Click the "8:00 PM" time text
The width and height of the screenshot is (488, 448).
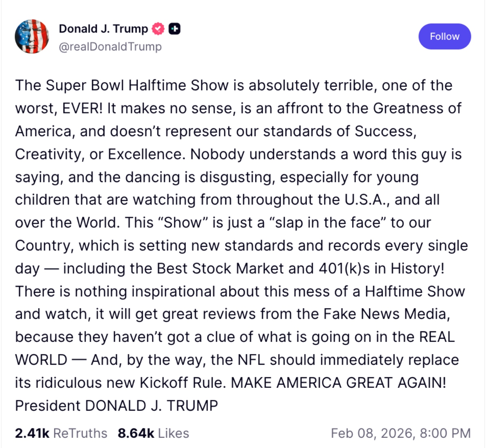pos(445,433)
